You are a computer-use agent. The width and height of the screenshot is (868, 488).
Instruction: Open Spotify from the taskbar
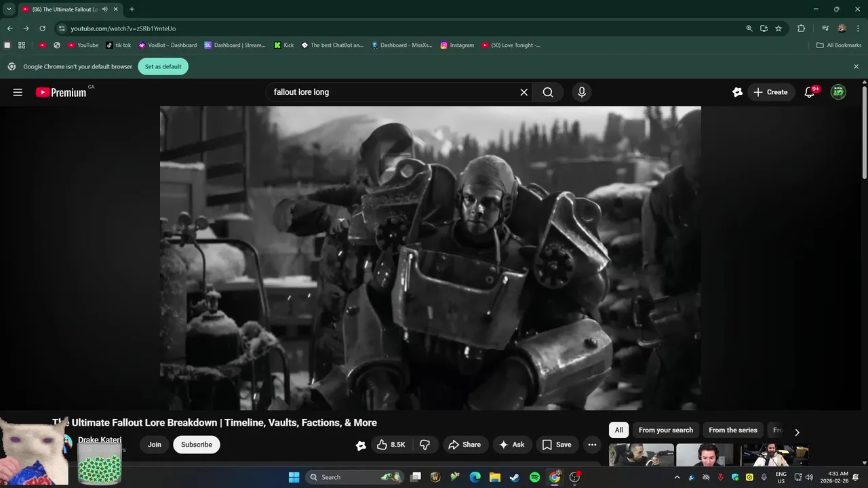[534, 477]
